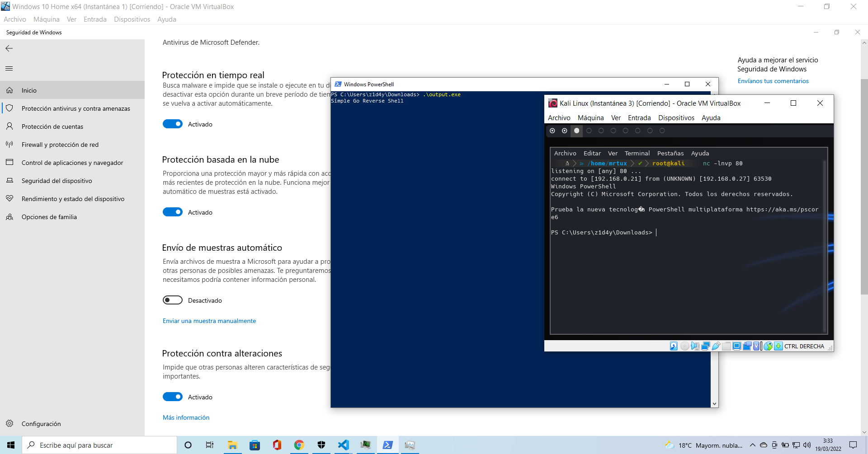Viewport: 868px width, 454px height.
Task: Click OneDrive cloud icon in system tray
Action: click(764, 445)
